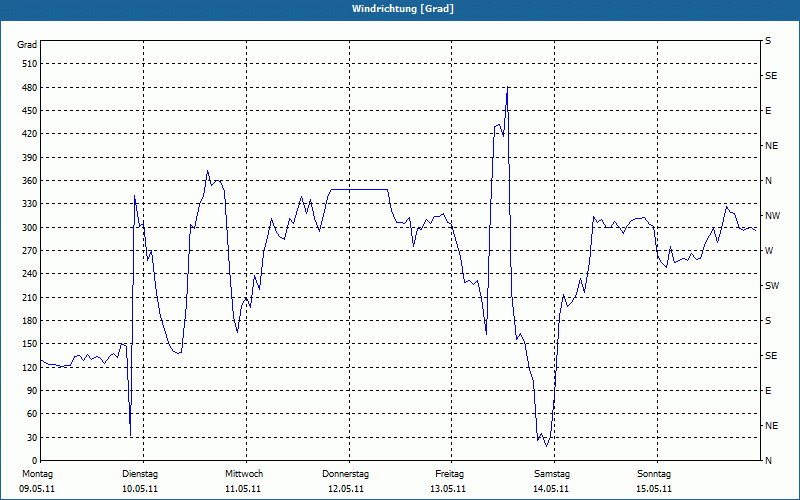Select the date 12.05.11
Image resolution: width=800 pixels, height=500 pixels.
(x=346, y=489)
